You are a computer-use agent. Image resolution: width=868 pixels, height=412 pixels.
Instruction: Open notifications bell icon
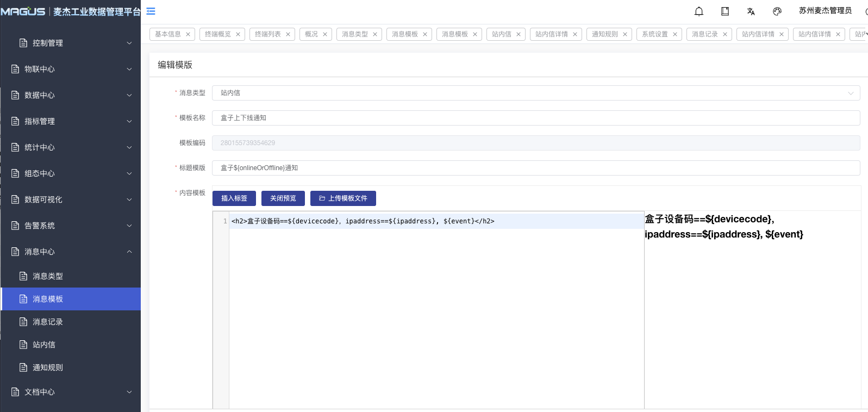[x=699, y=11]
